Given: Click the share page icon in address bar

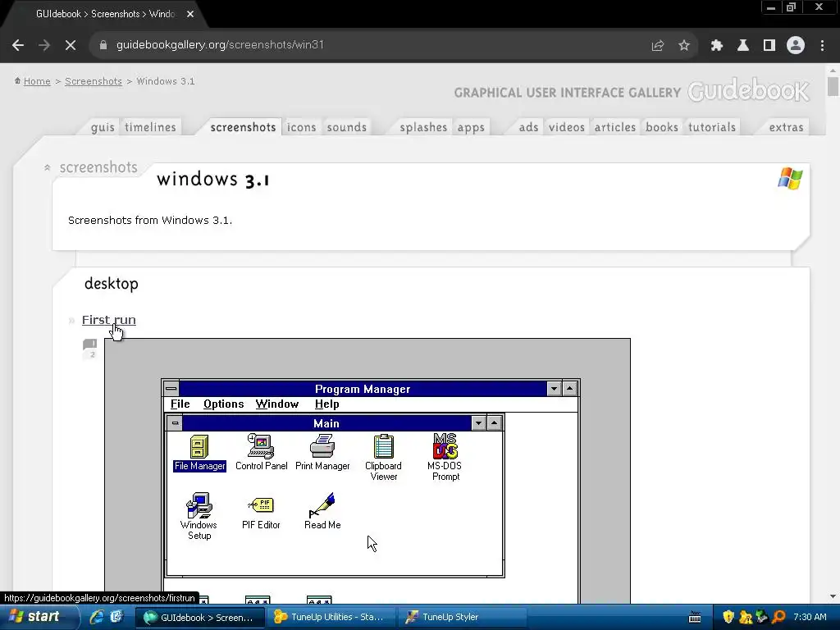Looking at the screenshot, I should [657, 46].
